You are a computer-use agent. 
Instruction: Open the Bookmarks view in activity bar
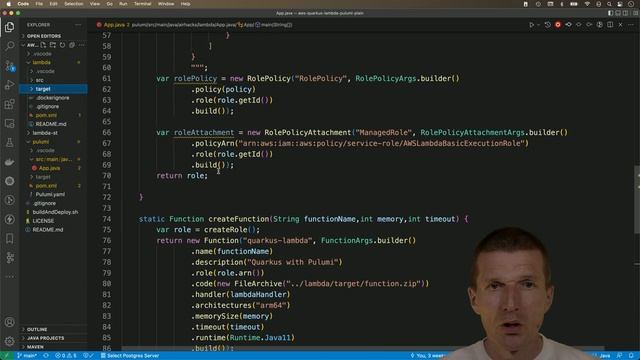tap(9, 238)
